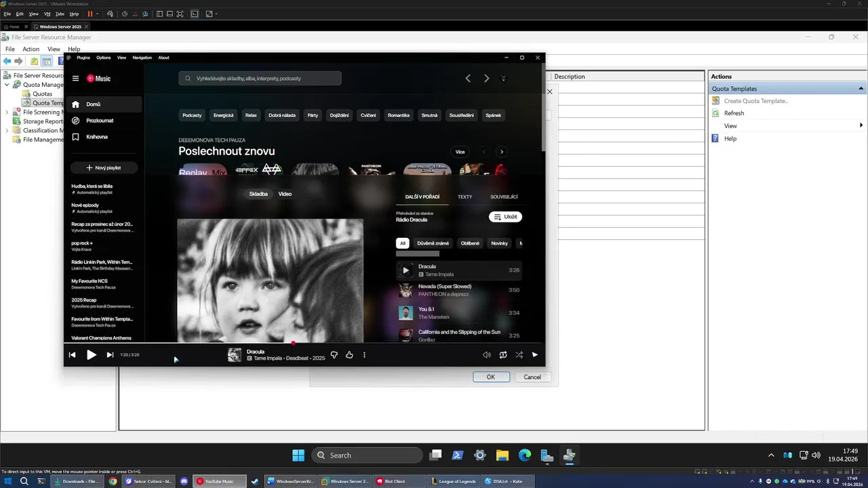Select the Novinky filter
This screenshot has height=488, width=868.
tap(500, 243)
